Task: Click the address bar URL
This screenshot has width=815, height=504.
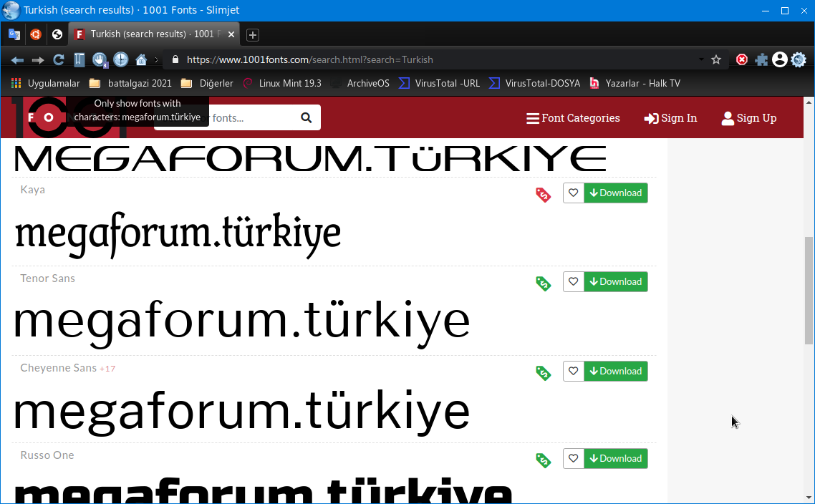Action: [310, 59]
